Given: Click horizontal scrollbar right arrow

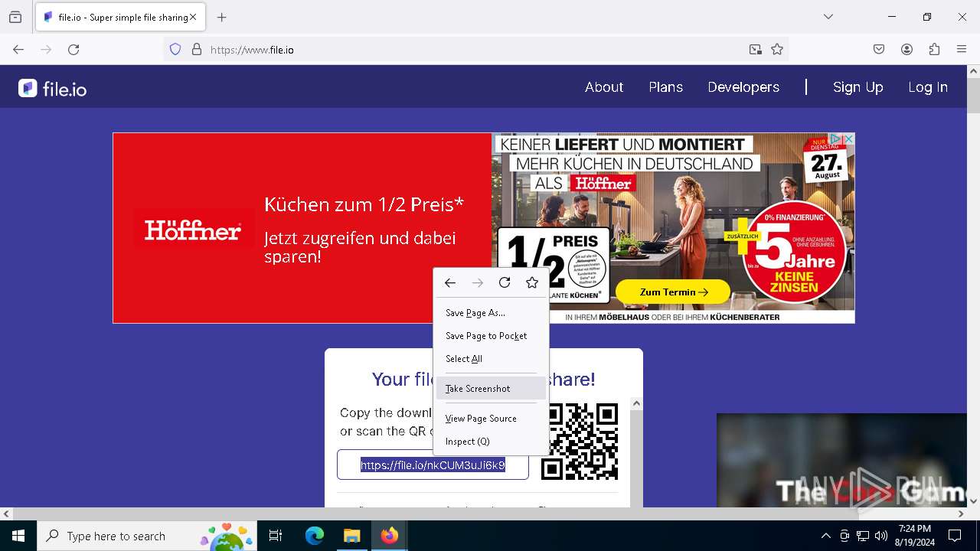Looking at the screenshot, I should [962, 514].
